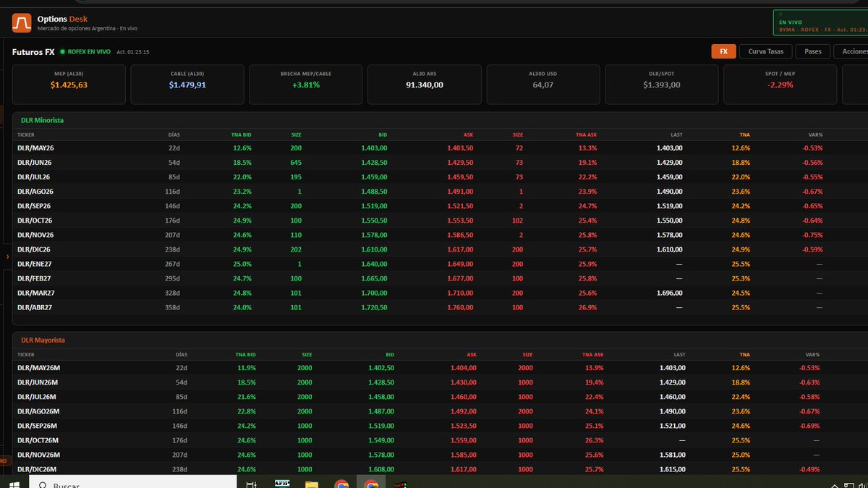Screen dimensions: 868x488
Task: Click the LAST header in Mayorista table
Action: [679, 354]
